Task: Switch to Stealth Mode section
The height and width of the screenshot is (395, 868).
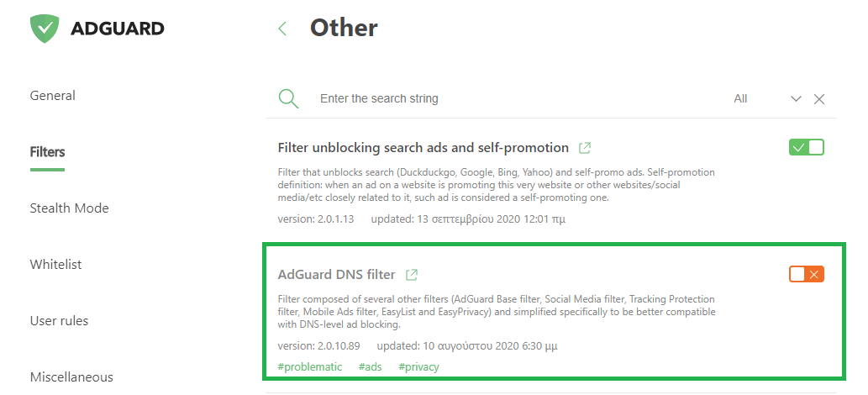Action: coord(69,208)
